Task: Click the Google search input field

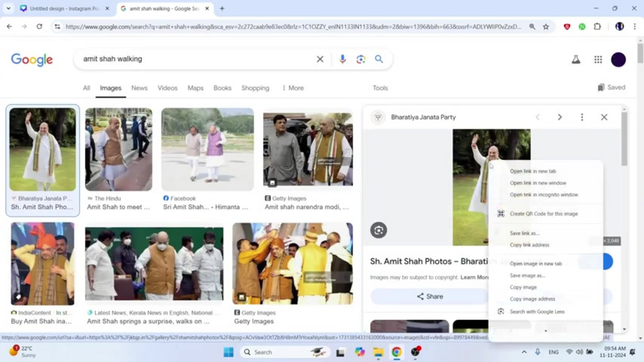Action: pyautogui.click(x=197, y=59)
